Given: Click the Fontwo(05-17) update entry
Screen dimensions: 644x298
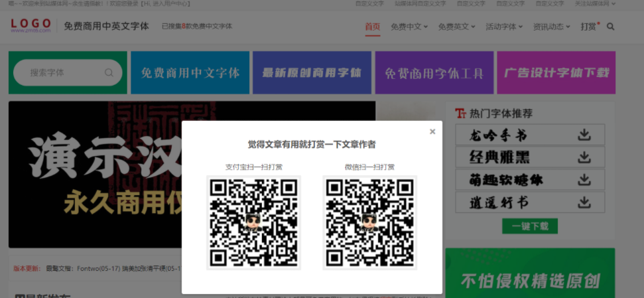Looking at the screenshot, I should [x=99, y=269].
